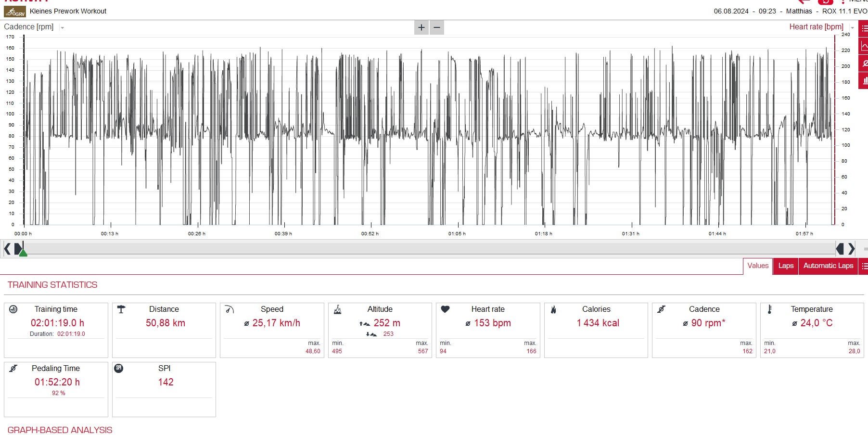The height and width of the screenshot is (435, 868).
Task: Click the right arrow of timeline scrollbar
Action: coord(852,249)
